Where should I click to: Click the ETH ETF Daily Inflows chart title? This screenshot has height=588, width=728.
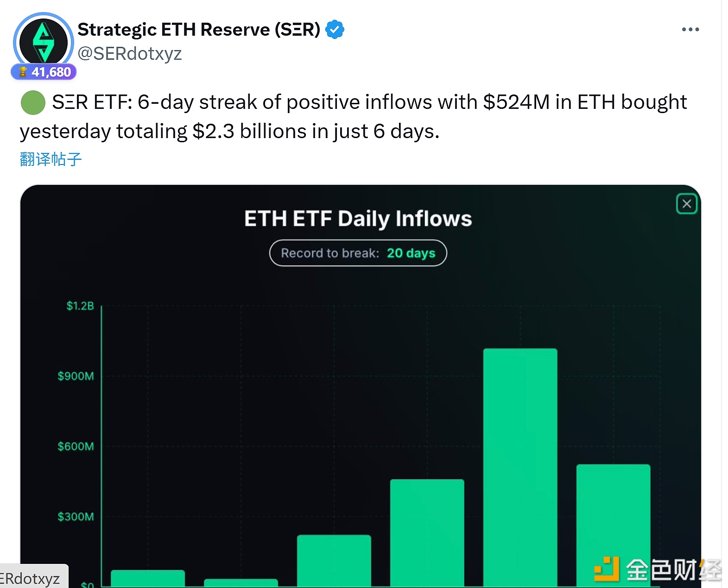coord(358,219)
